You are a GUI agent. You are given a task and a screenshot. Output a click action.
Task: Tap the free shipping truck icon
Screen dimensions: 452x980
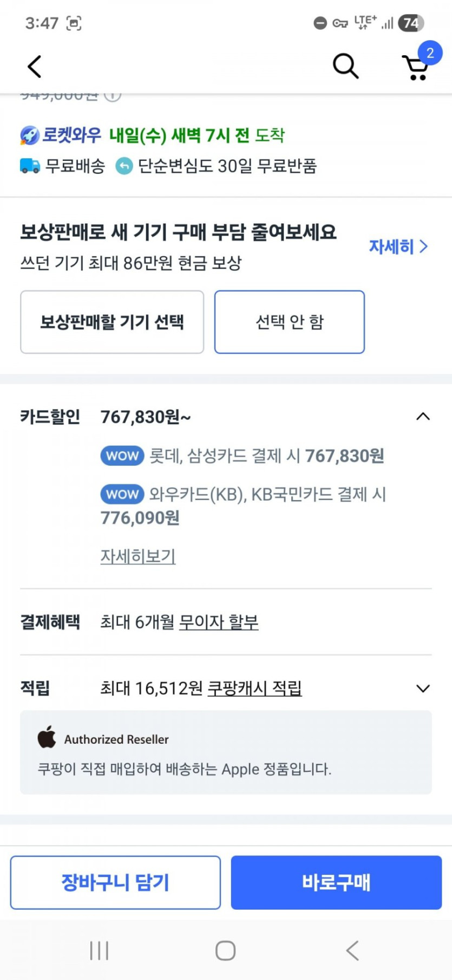pyautogui.click(x=30, y=166)
